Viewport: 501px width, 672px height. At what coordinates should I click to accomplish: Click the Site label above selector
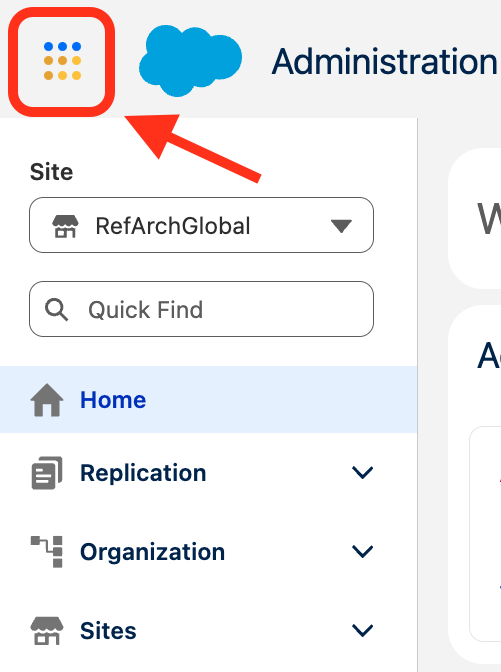tap(51, 172)
